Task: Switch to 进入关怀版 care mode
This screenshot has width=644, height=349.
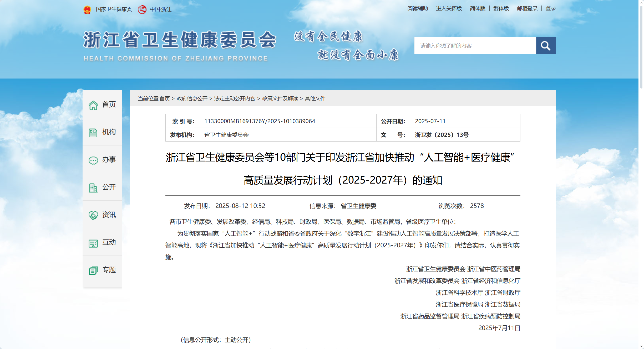Action: click(x=449, y=9)
